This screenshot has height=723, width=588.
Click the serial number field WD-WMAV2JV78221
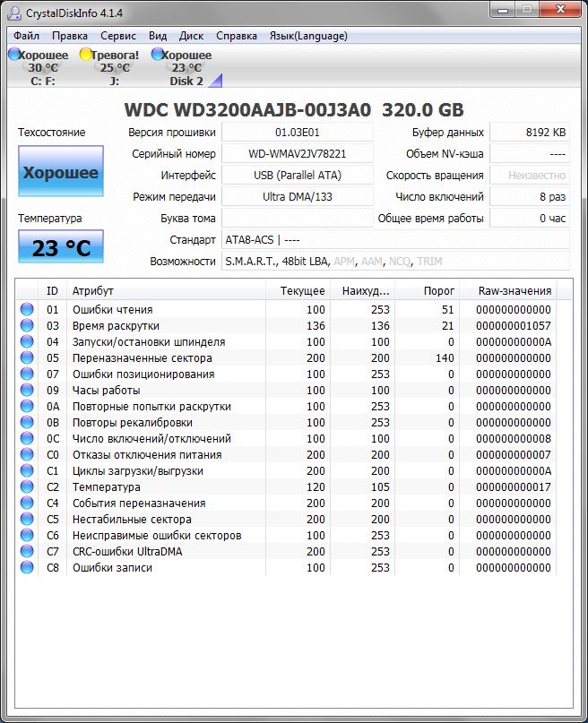coord(298,154)
